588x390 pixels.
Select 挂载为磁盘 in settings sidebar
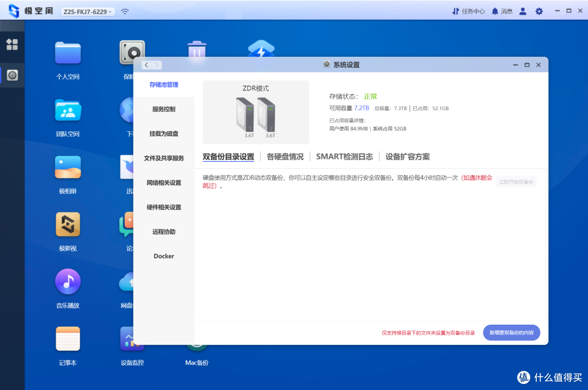(164, 133)
